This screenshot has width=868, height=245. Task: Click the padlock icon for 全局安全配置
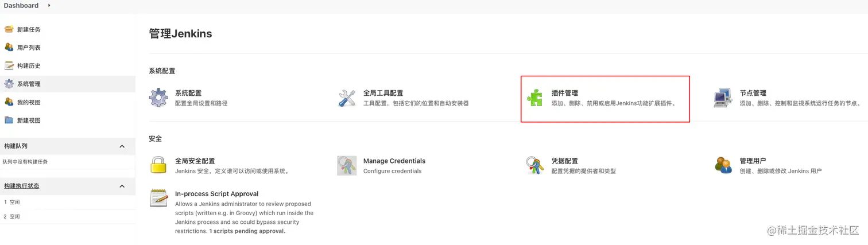[158, 165]
